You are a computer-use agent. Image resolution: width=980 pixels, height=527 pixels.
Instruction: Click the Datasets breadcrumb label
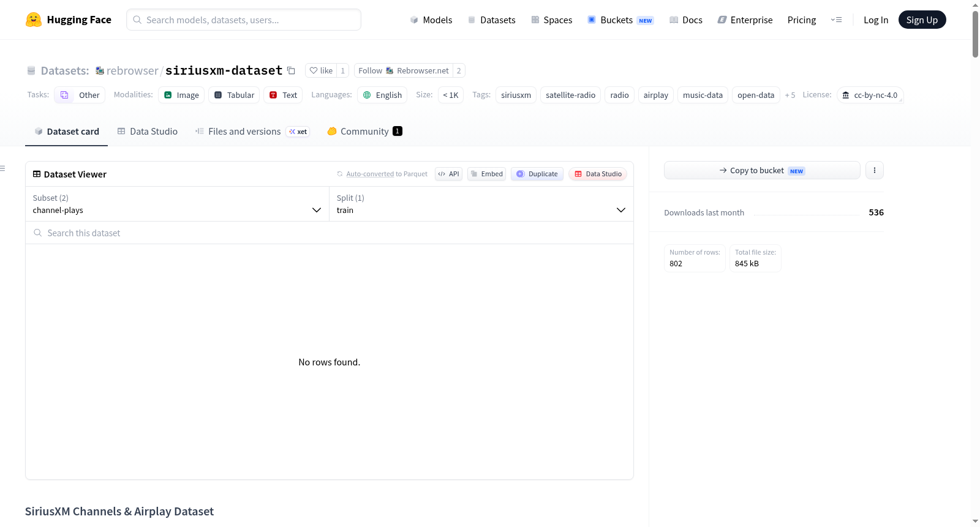tap(64, 70)
